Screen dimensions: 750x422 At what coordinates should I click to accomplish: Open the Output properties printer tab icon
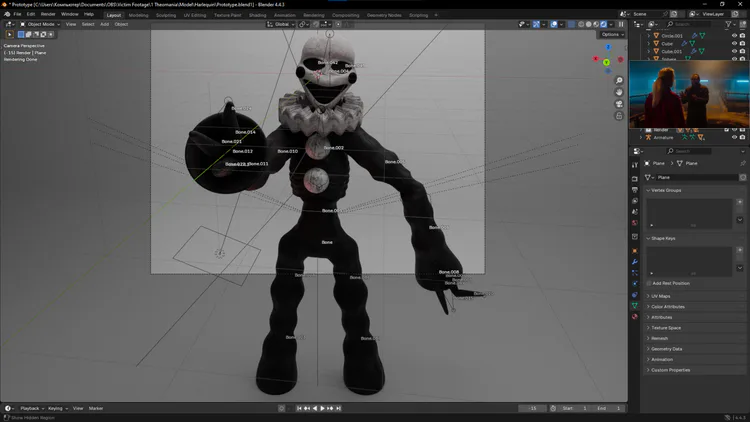click(635, 190)
